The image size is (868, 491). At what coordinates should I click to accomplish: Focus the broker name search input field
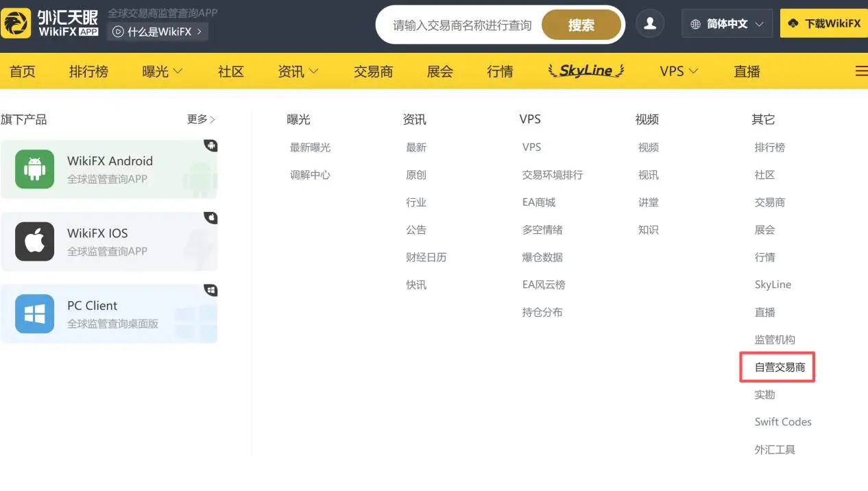coord(462,25)
